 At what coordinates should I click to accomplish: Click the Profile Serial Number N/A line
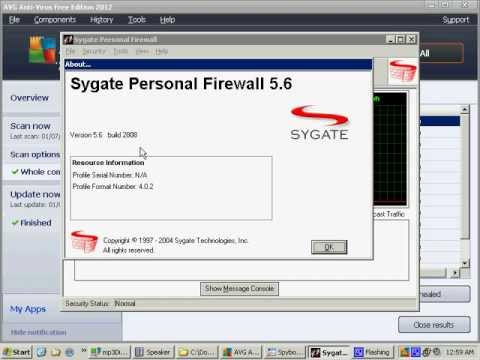click(110, 175)
